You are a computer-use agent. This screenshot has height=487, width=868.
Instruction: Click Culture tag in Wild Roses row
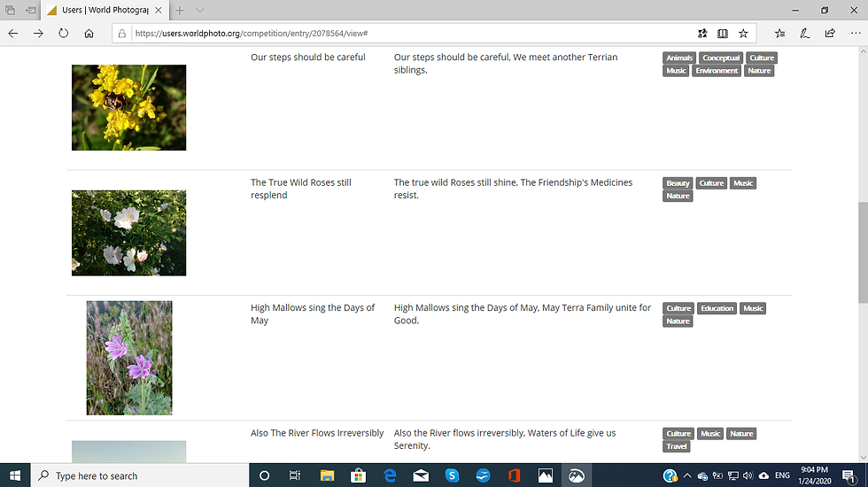(711, 183)
